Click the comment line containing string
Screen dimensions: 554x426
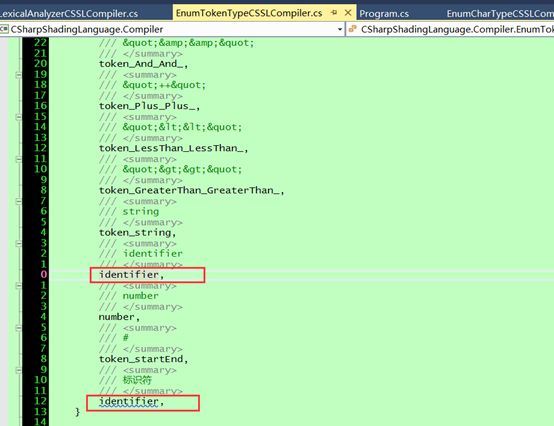click(x=129, y=212)
